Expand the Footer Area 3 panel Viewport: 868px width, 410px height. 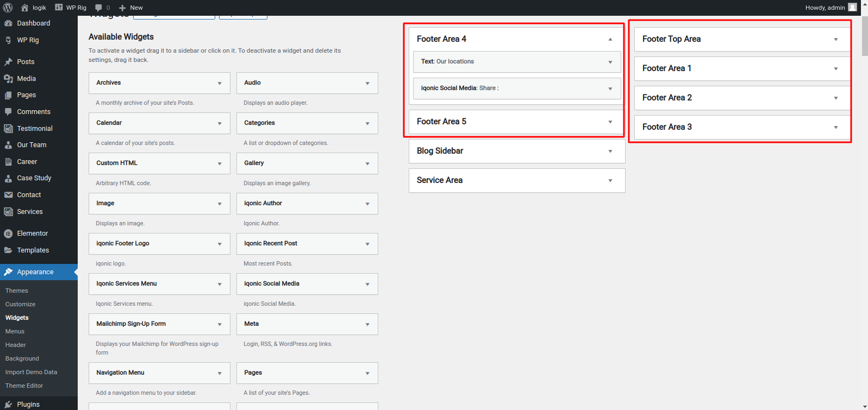coord(836,127)
